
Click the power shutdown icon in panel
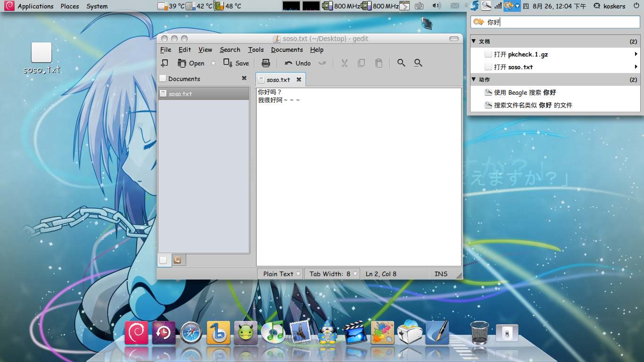(x=636, y=6)
